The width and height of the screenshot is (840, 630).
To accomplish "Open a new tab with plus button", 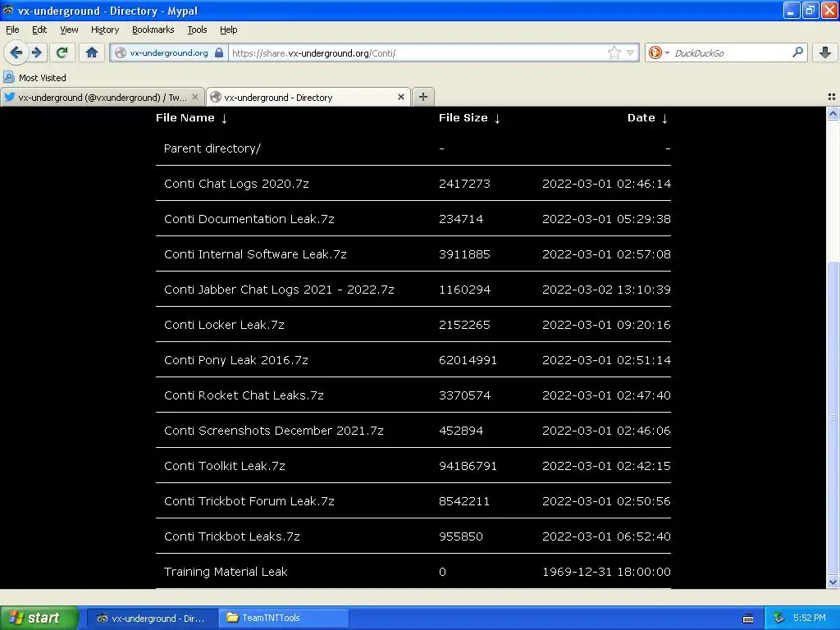I will coord(423,97).
